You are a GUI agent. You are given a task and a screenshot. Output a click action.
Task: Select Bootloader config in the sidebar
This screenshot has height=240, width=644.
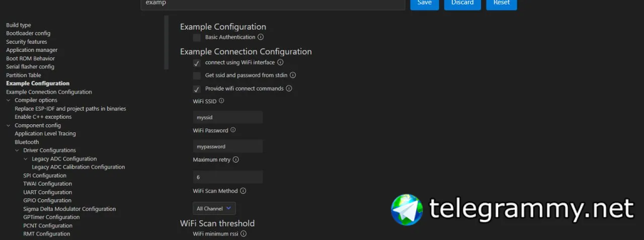click(x=28, y=33)
